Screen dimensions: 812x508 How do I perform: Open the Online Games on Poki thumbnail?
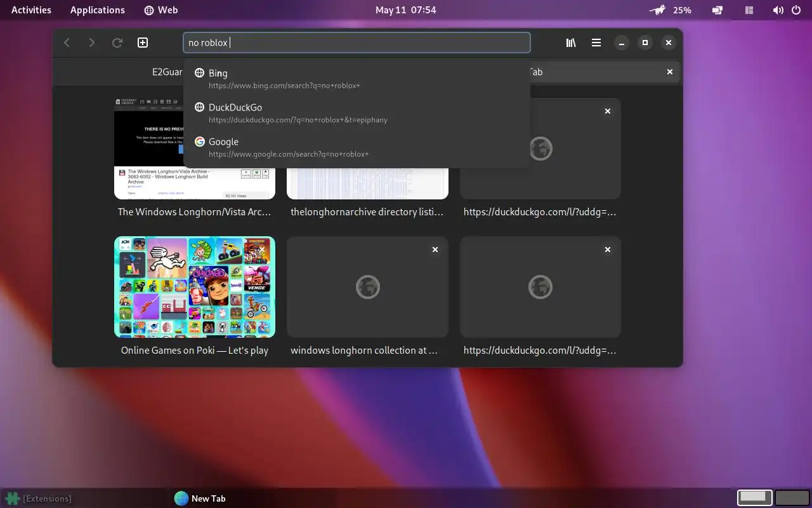point(195,286)
